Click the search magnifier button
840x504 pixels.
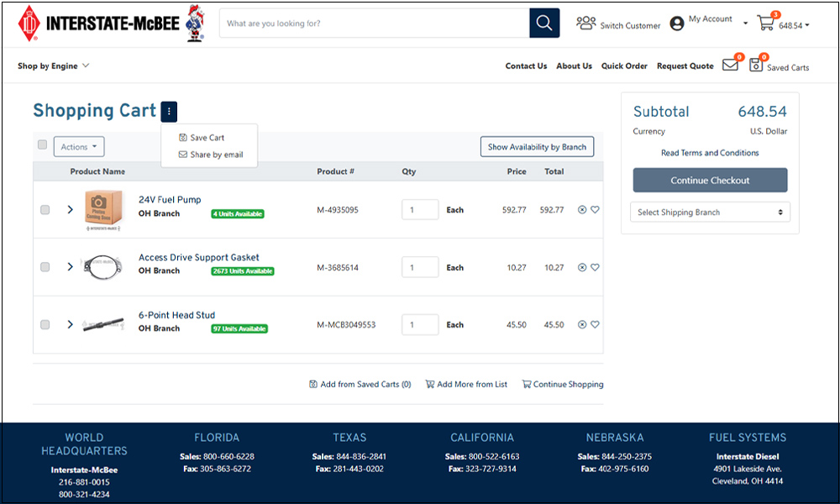544,23
